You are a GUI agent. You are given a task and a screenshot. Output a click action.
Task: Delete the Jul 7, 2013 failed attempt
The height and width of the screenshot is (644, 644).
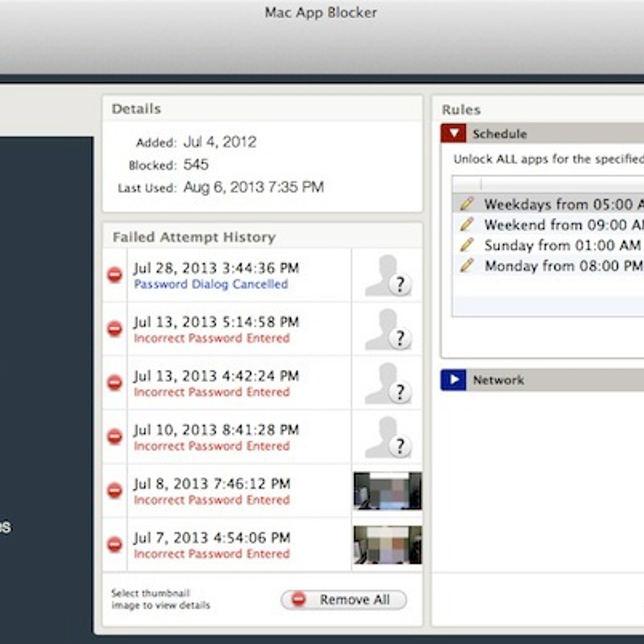114,545
